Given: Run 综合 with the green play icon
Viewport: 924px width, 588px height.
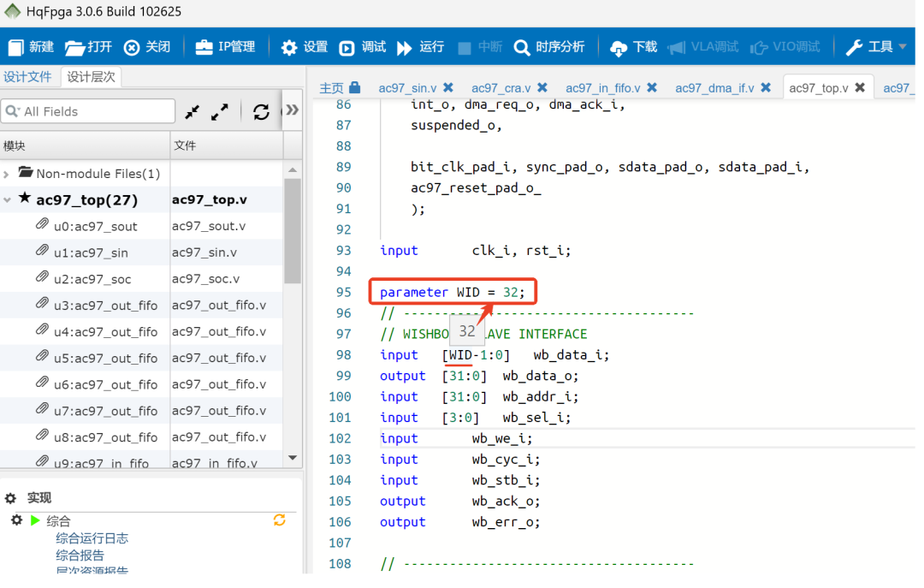Looking at the screenshot, I should pos(35,520).
